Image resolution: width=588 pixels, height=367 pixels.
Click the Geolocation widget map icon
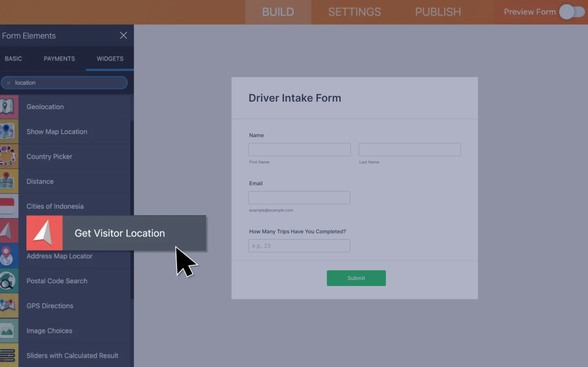(8, 107)
